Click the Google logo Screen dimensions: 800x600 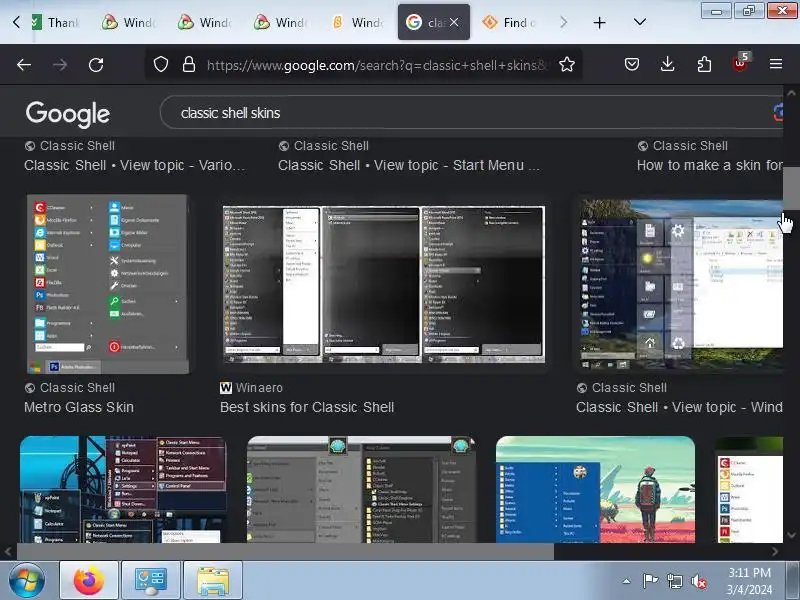(x=68, y=114)
